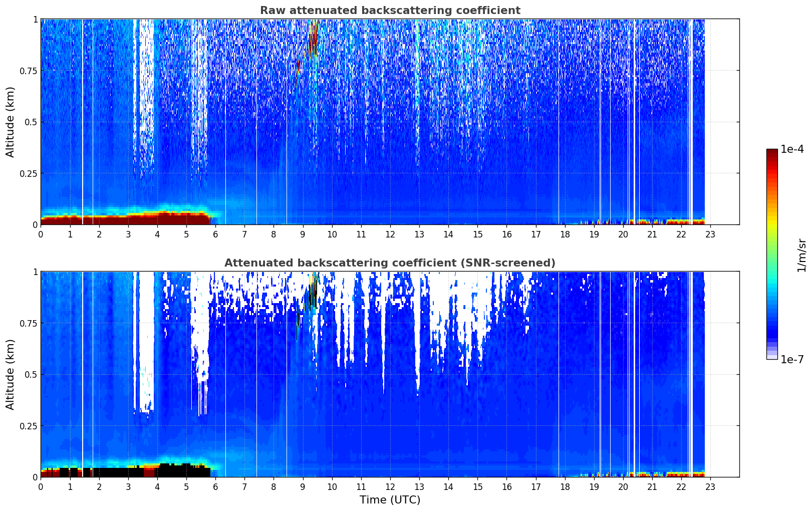Click the '23' time tick under the top panel
This screenshot has width=812, height=511.
click(x=710, y=234)
